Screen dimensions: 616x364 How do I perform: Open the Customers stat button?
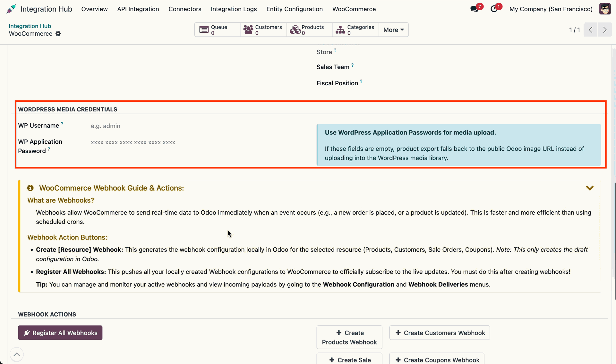click(x=263, y=30)
